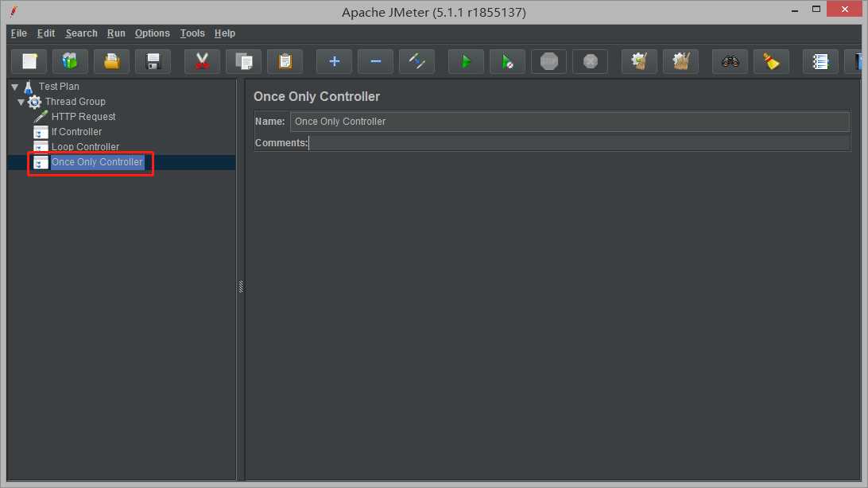Collapse all nodes with minus icon
The height and width of the screenshot is (488, 868).
click(x=375, y=61)
